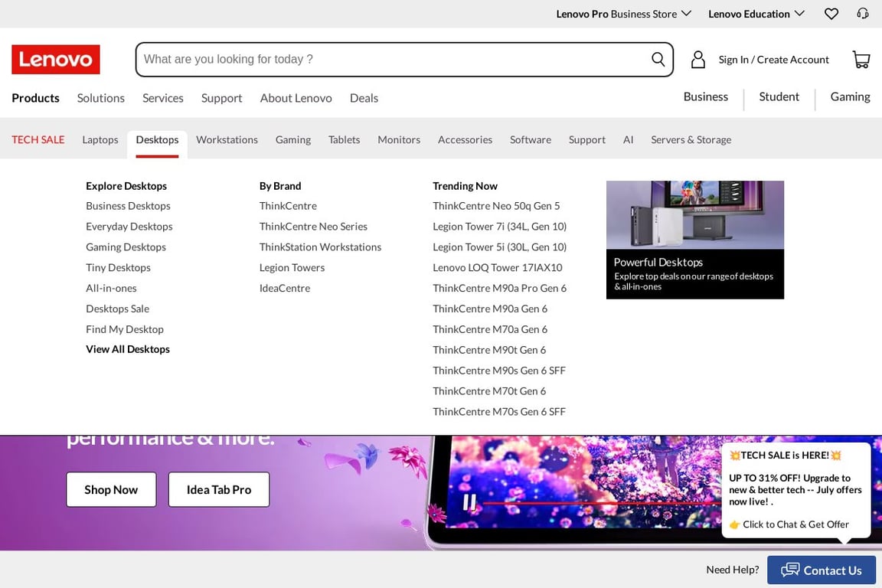
Task: Open All-in-ones link
Action: pos(111,288)
